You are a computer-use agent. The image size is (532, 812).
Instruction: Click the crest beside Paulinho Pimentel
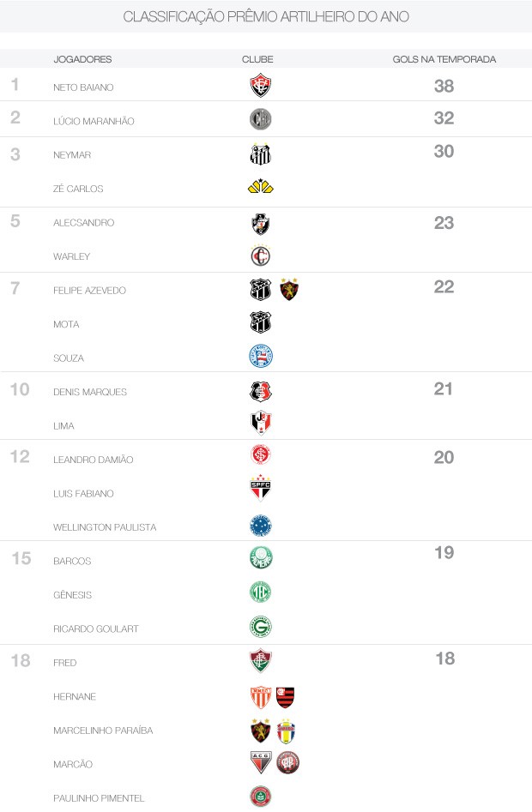[x=260, y=797]
